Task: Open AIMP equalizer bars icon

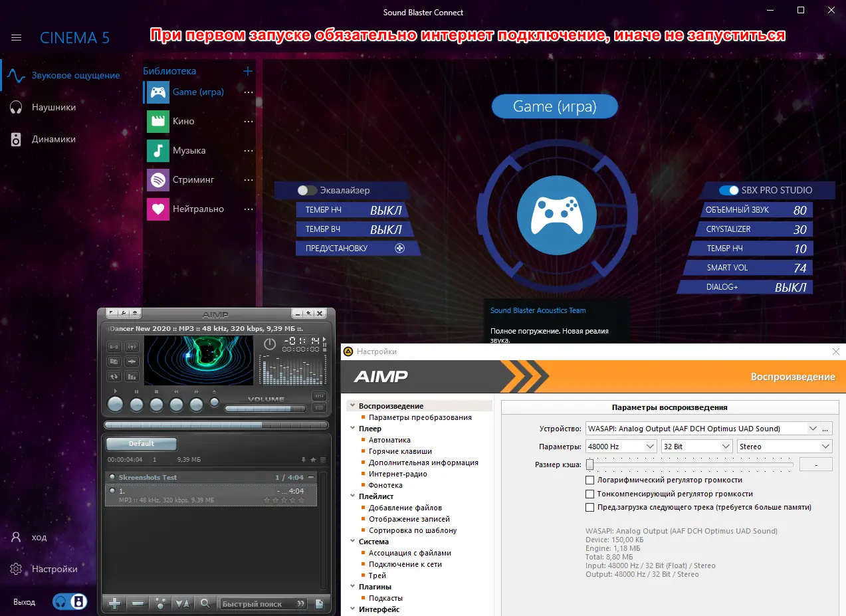Action: [132, 377]
